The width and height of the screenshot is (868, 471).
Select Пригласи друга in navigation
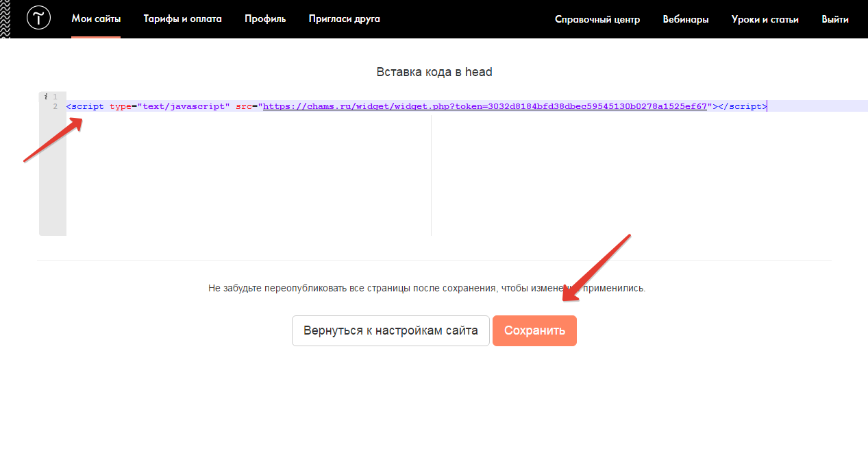click(344, 19)
